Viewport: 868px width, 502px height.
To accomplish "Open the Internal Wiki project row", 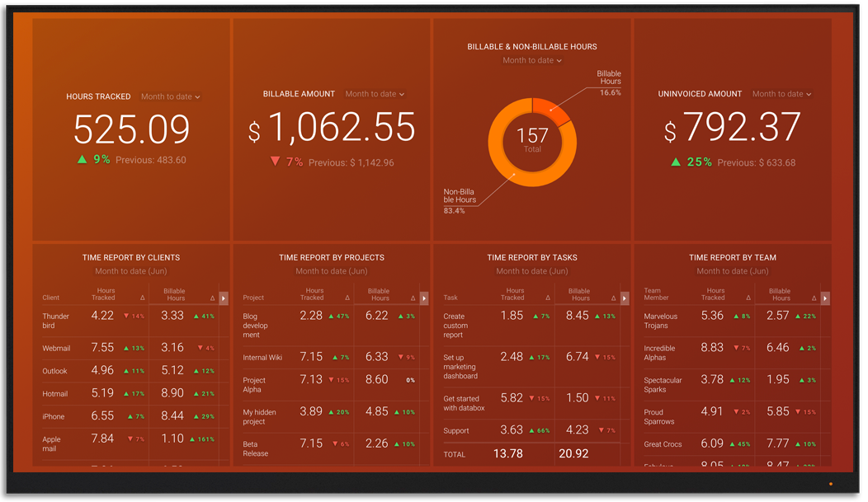I will click(262, 358).
